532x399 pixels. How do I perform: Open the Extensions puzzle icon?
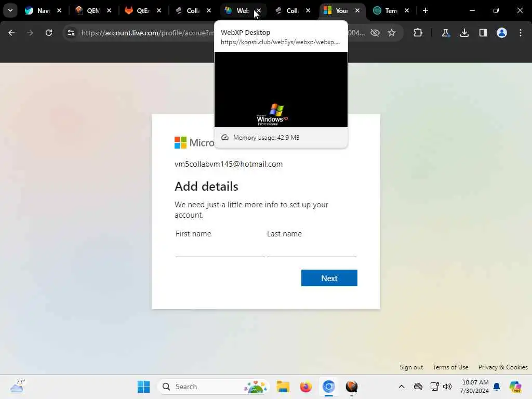(418, 33)
